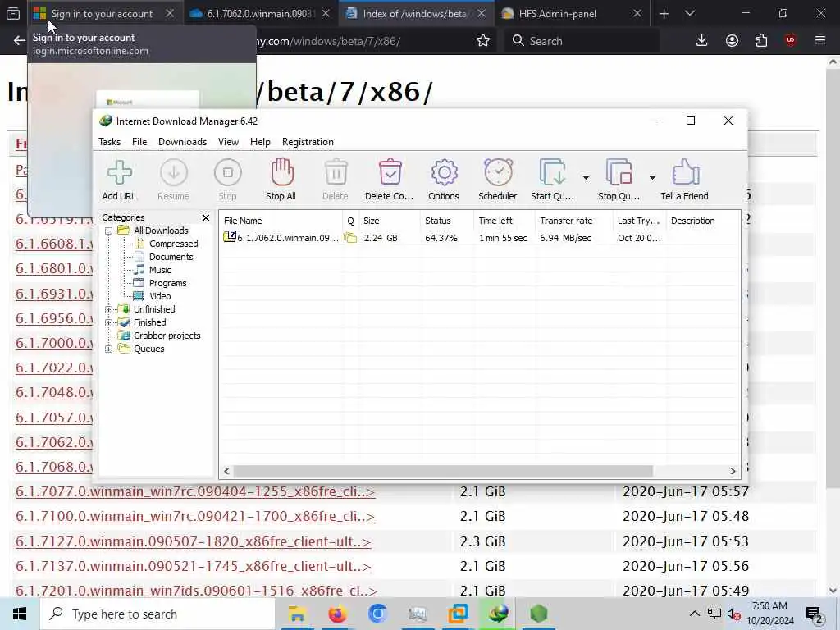Click List all tabs chevron
The height and width of the screenshot is (630, 840).
point(690,14)
